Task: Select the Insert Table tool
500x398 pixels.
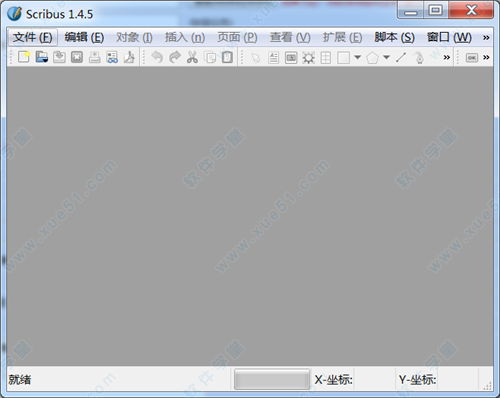Action: [326, 58]
